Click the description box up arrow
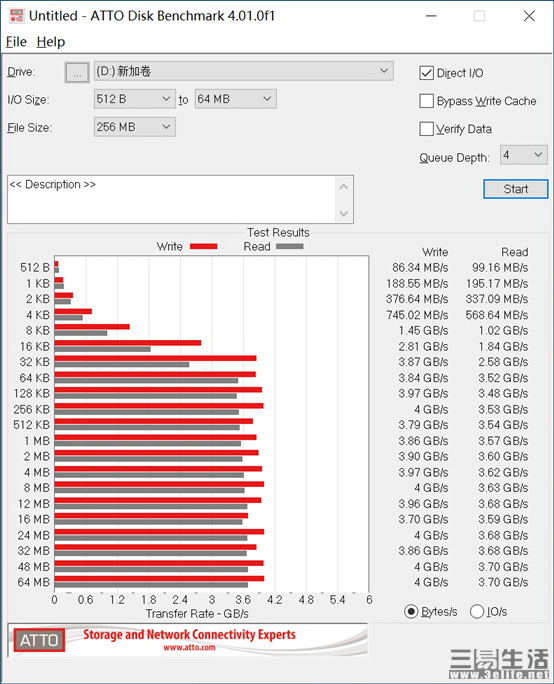This screenshot has height=684, width=554. coord(344,187)
